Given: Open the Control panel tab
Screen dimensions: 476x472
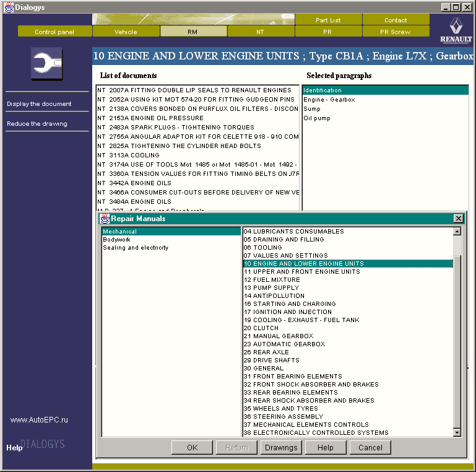Looking at the screenshot, I should (54, 32).
